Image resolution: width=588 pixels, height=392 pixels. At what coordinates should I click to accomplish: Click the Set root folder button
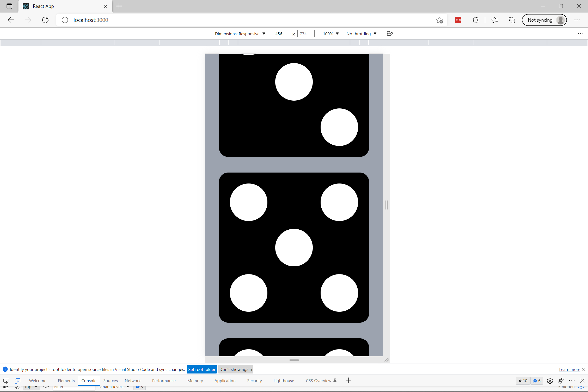click(202, 369)
